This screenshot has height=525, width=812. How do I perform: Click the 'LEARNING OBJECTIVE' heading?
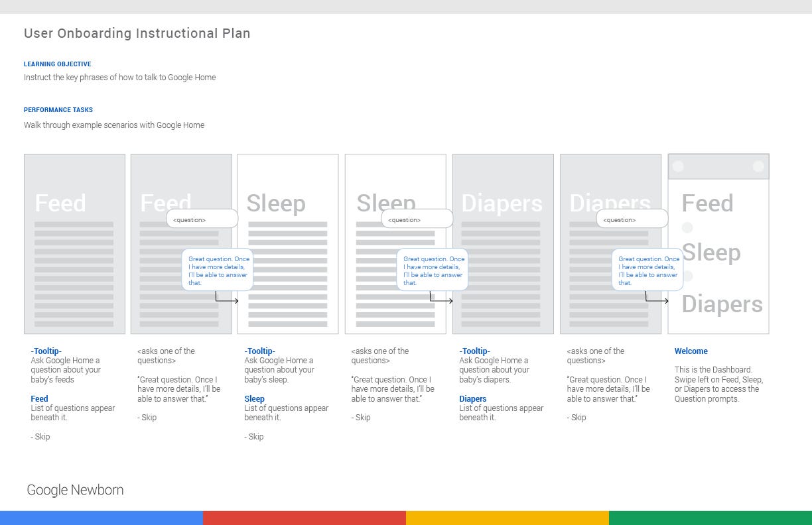tap(58, 64)
